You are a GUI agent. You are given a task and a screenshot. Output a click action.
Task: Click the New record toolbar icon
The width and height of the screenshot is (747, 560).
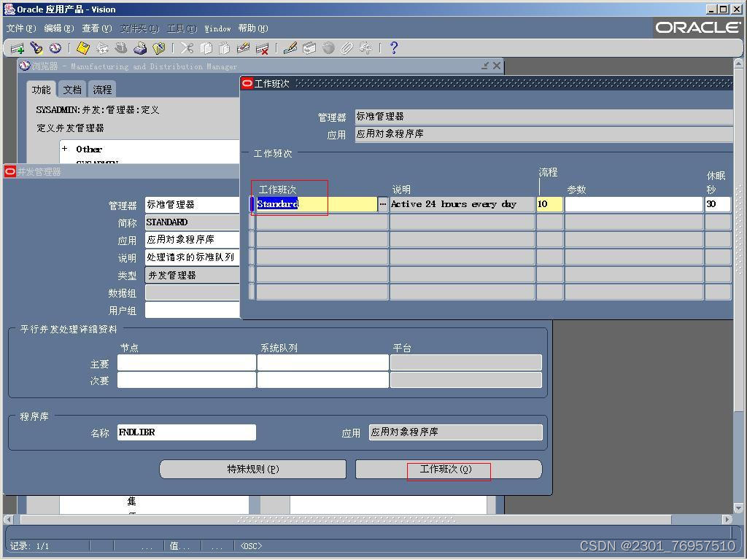(18, 48)
